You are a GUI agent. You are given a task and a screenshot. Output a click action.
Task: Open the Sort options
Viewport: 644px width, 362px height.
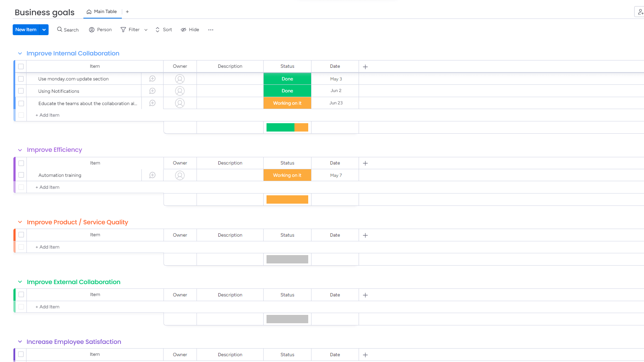coord(163,29)
